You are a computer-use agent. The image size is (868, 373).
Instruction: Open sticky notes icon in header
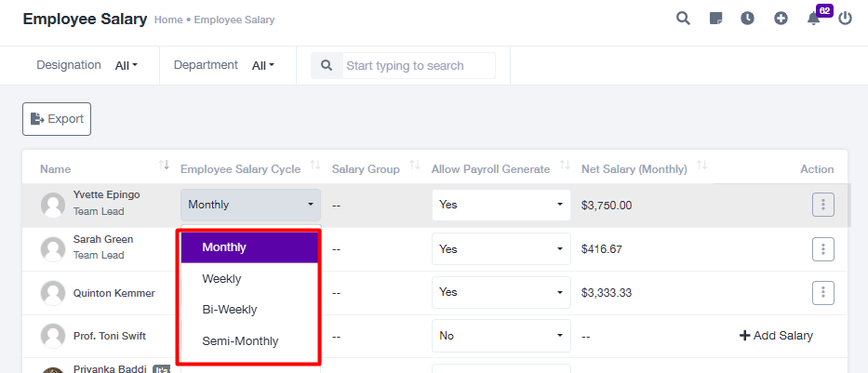click(x=715, y=19)
